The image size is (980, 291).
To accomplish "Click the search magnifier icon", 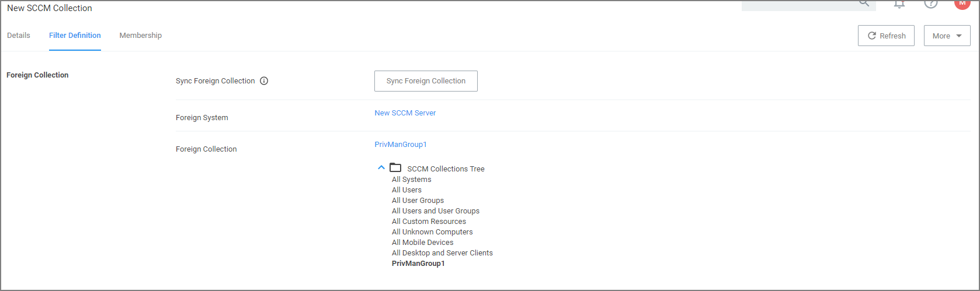I will click(x=864, y=3).
